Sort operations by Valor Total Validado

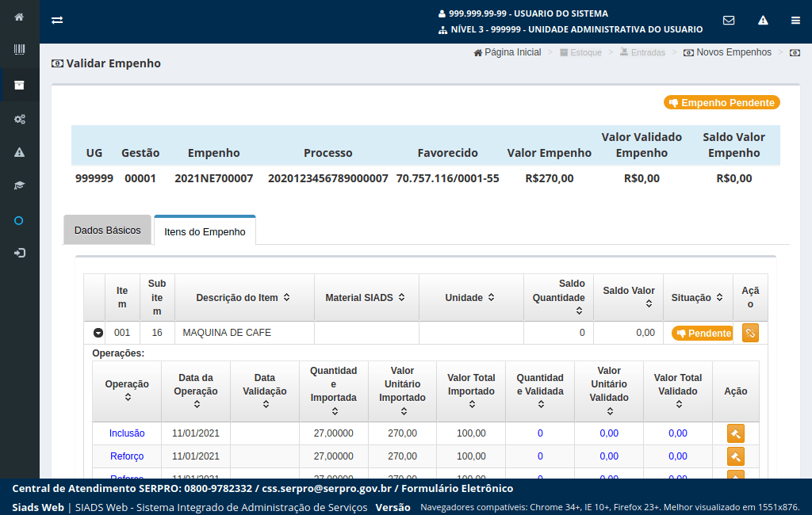tap(679, 404)
